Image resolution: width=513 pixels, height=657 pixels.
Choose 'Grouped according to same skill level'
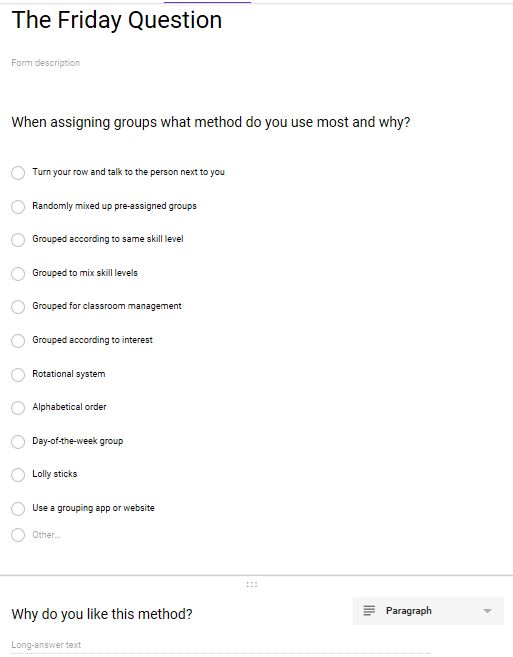18,240
